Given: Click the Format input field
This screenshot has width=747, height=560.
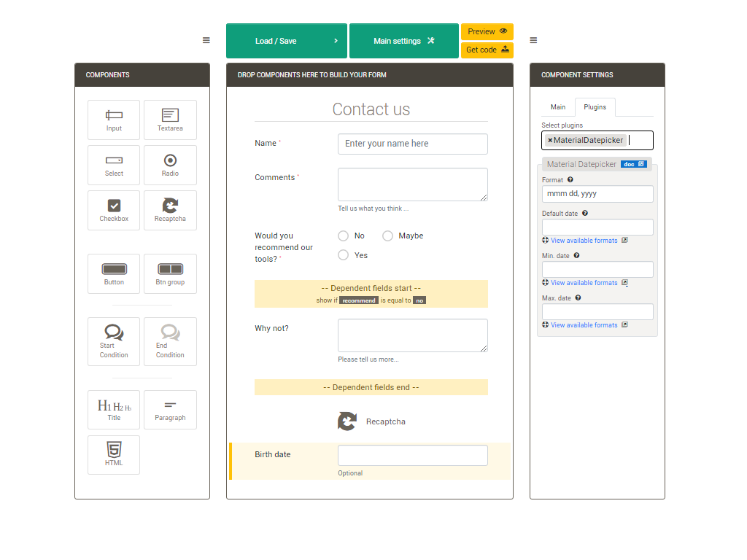Looking at the screenshot, I should [597, 194].
